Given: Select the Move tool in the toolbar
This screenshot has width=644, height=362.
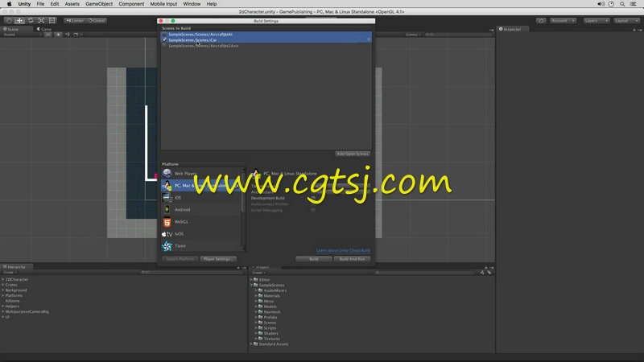Looking at the screenshot, I should coord(19,21).
